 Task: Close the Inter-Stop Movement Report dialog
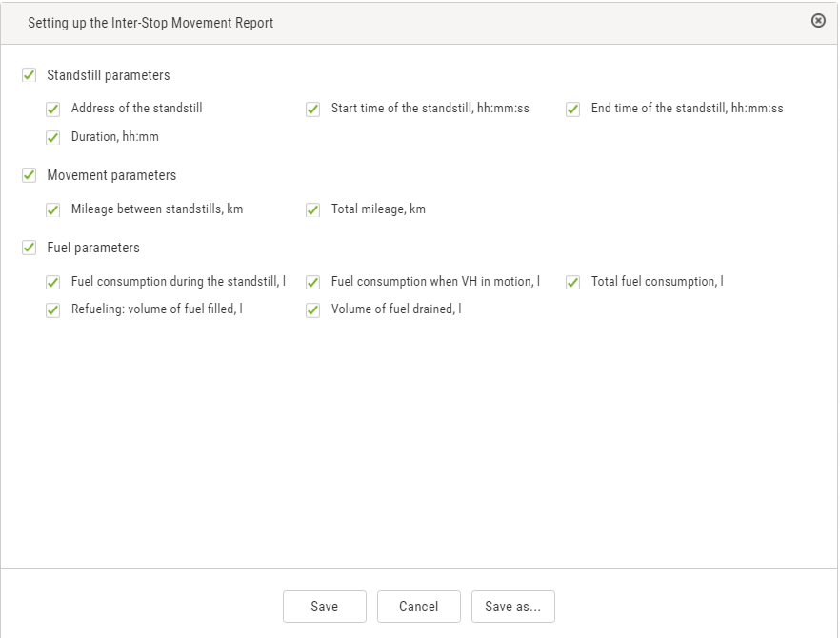pos(818,20)
